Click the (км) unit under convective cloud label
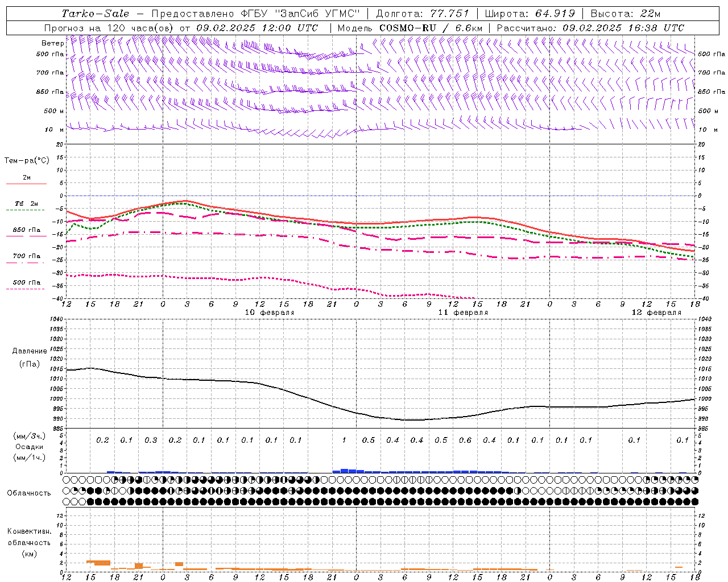 pyautogui.click(x=29, y=554)
